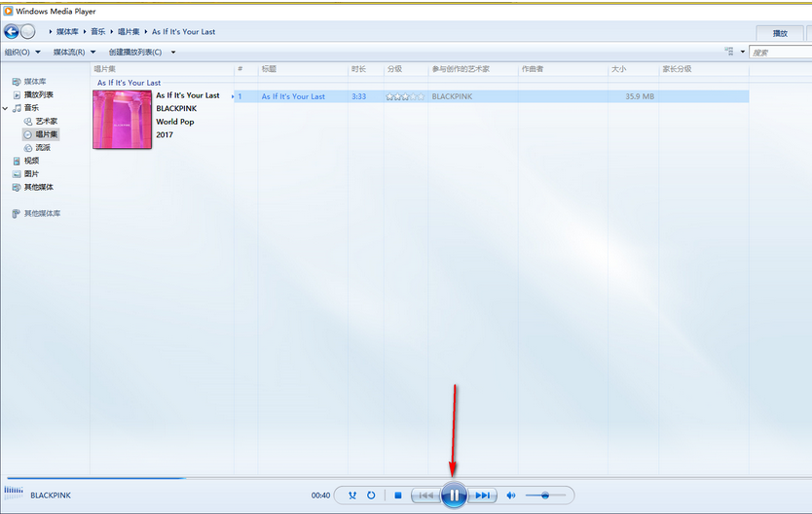Click the audio visualizer bars icon
This screenshot has height=514, width=812.
tap(14, 493)
